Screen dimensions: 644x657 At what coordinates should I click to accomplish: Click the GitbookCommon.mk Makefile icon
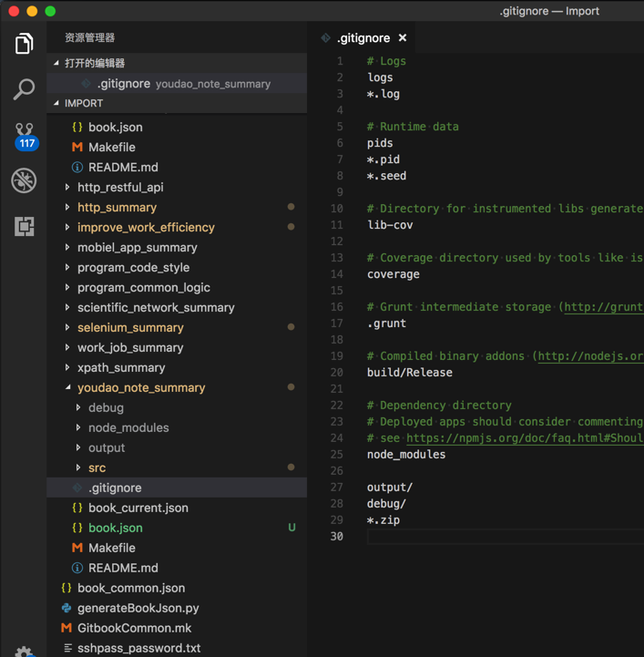[66, 628]
